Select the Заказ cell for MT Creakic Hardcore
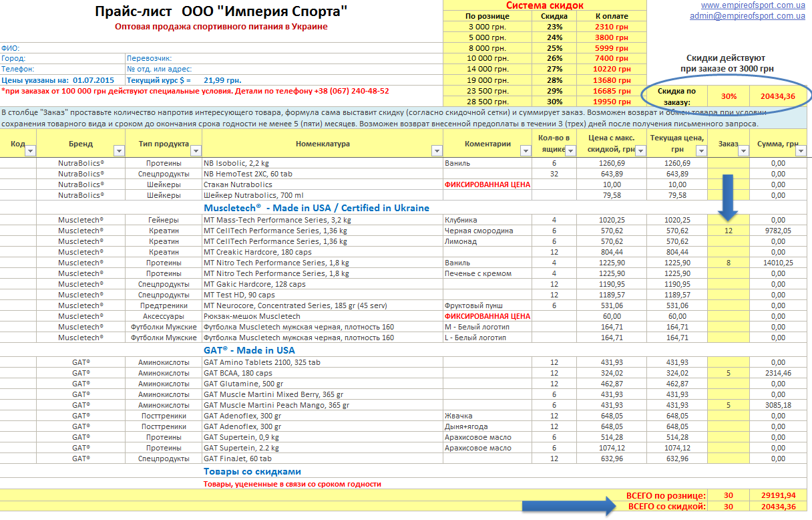The width and height of the screenshot is (812, 520). pyautogui.click(x=729, y=252)
